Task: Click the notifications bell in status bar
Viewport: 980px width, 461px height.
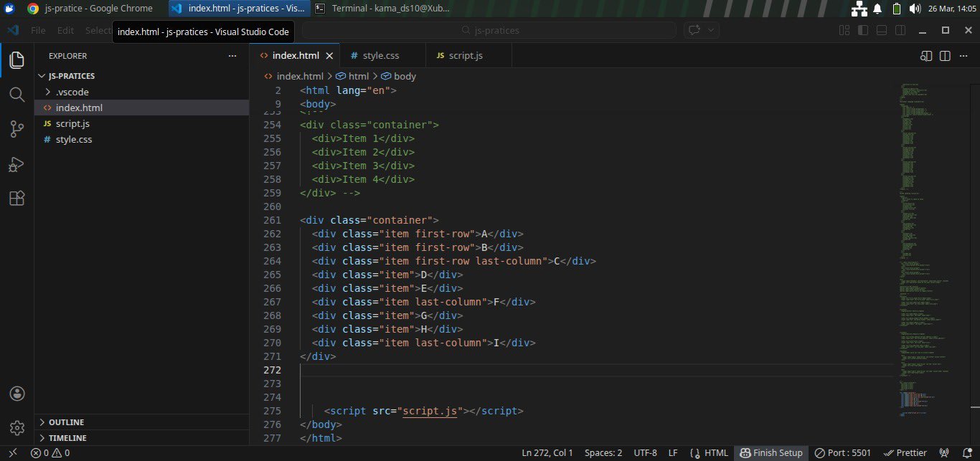Action: (x=967, y=453)
